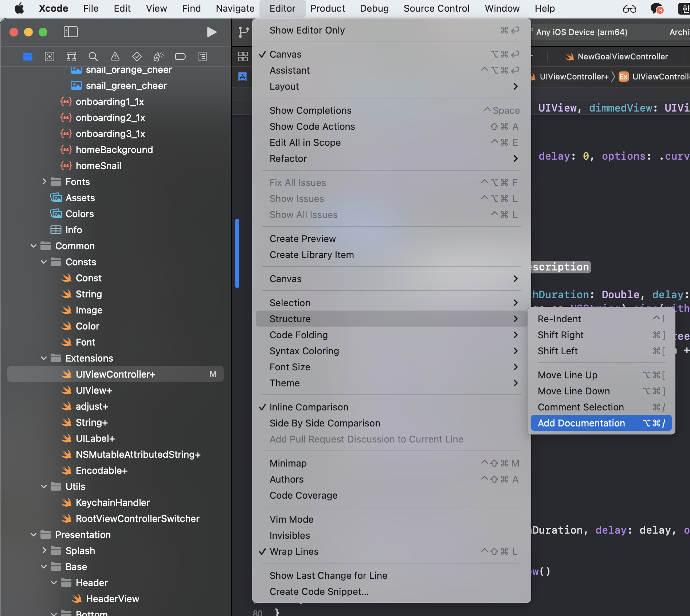Choose Show Editor Only
This screenshot has width=690, height=616.
391,30
